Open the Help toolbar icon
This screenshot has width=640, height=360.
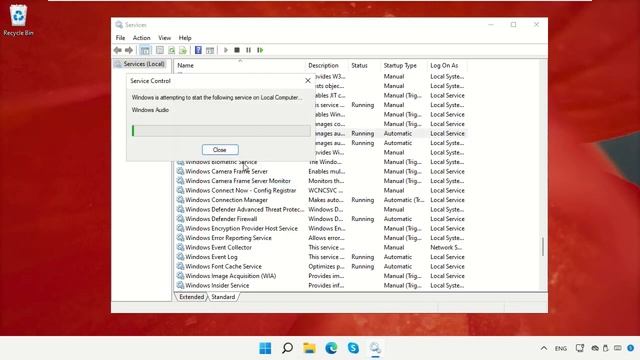coord(198,50)
